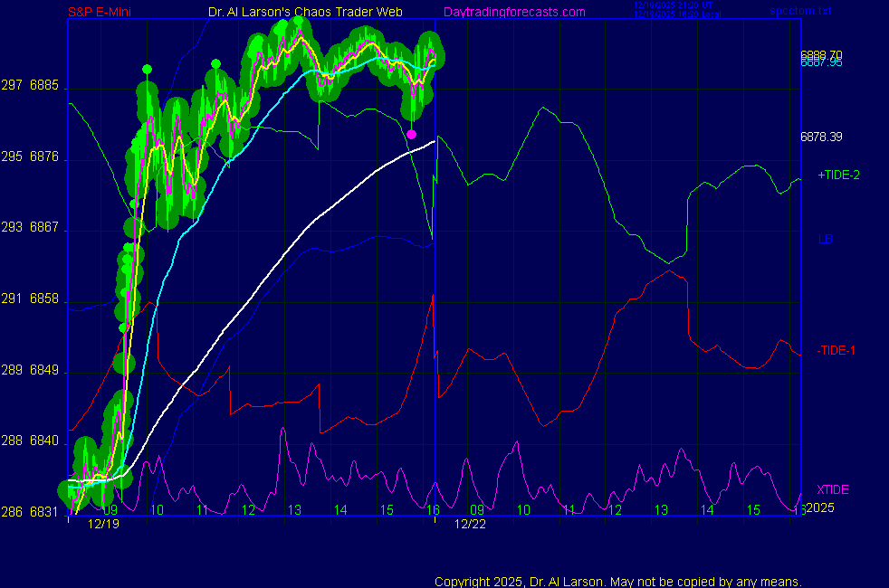
Task: Click the magenta dot marker near 6878
Action: [x=411, y=134]
